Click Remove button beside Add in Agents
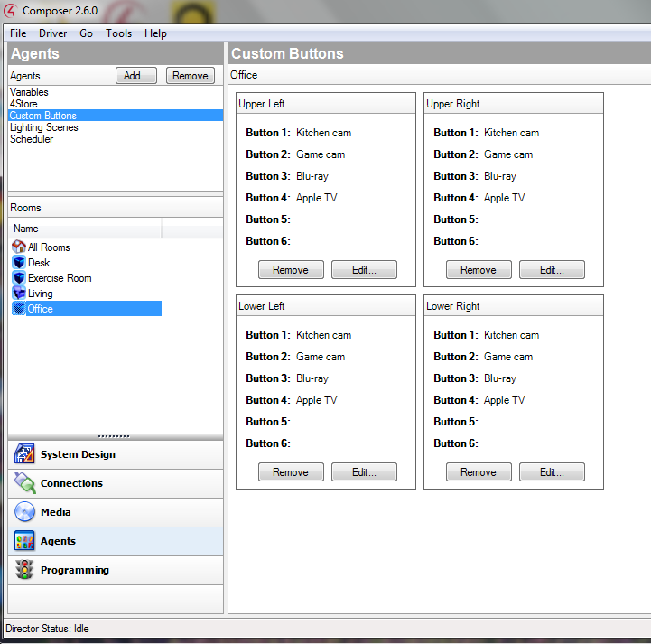This screenshot has height=644, width=651. pos(190,76)
